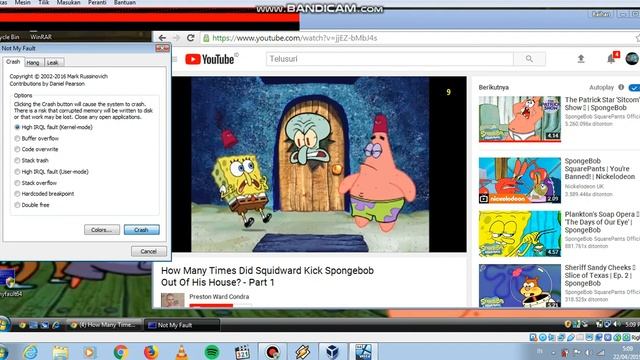
Task: Click the Autoplay info icon
Action: pyautogui.click(x=621, y=87)
